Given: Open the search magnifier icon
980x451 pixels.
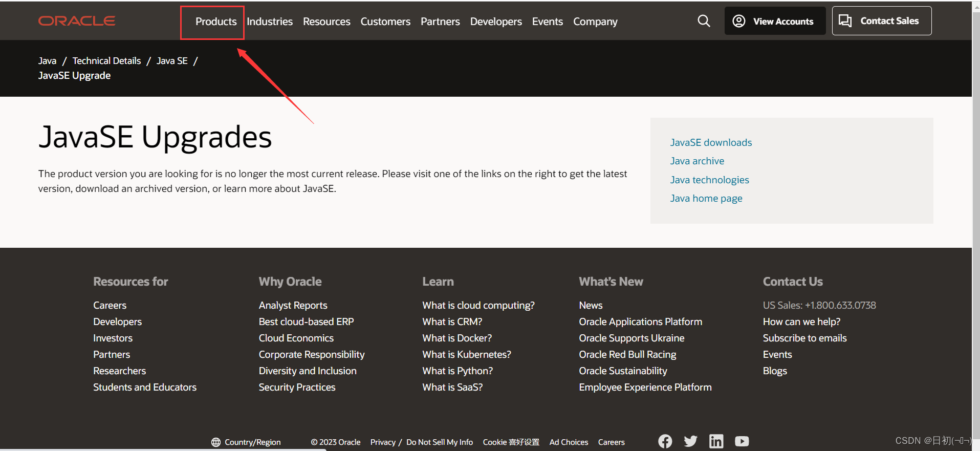Looking at the screenshot, I should 704,21.
